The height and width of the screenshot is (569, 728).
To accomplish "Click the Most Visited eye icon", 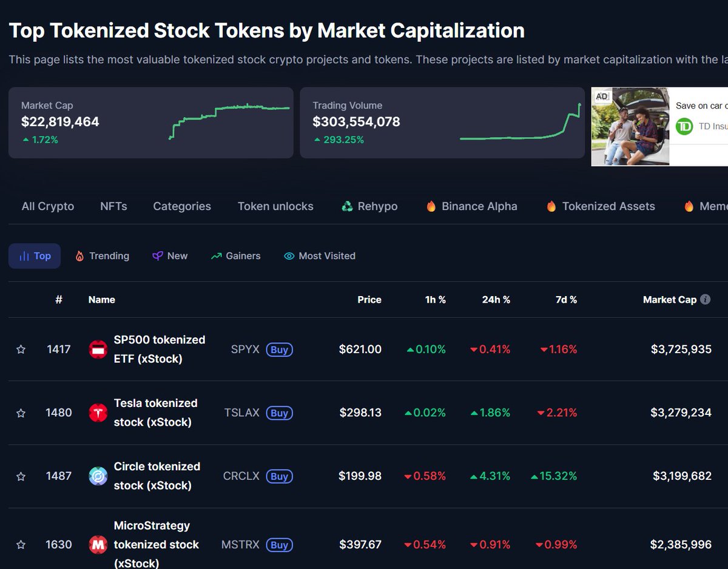I will click(x=289, y=256).
